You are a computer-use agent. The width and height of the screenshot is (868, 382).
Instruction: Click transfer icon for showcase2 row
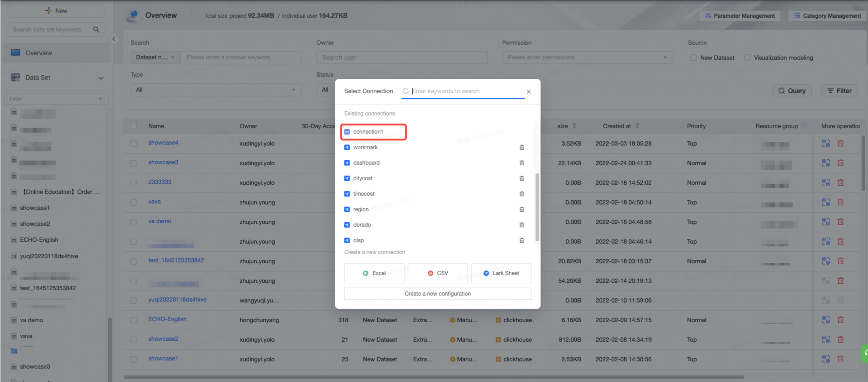tap(825, 339)
